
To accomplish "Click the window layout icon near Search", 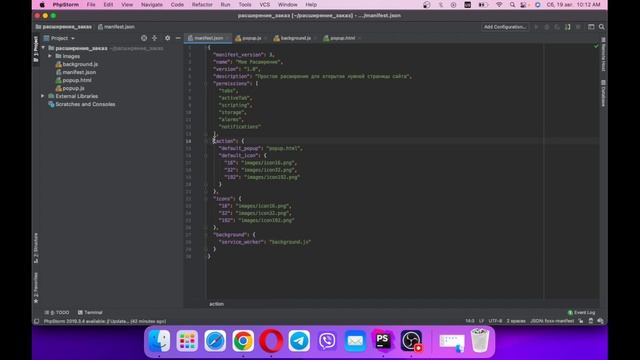I will coord(591,27).
